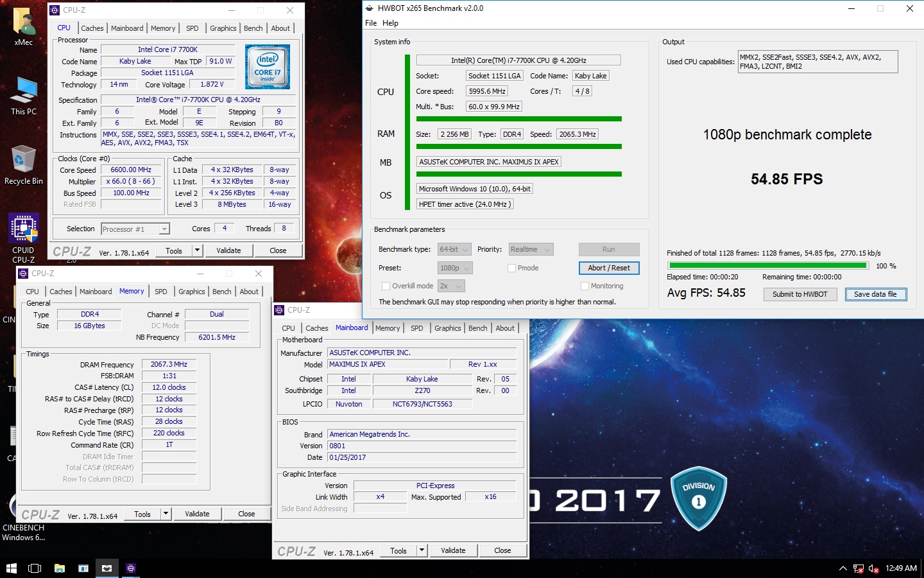The image size is (924, 578).
Task: Open About tab in CPU-Z Mainboard window
Action: 505,328
